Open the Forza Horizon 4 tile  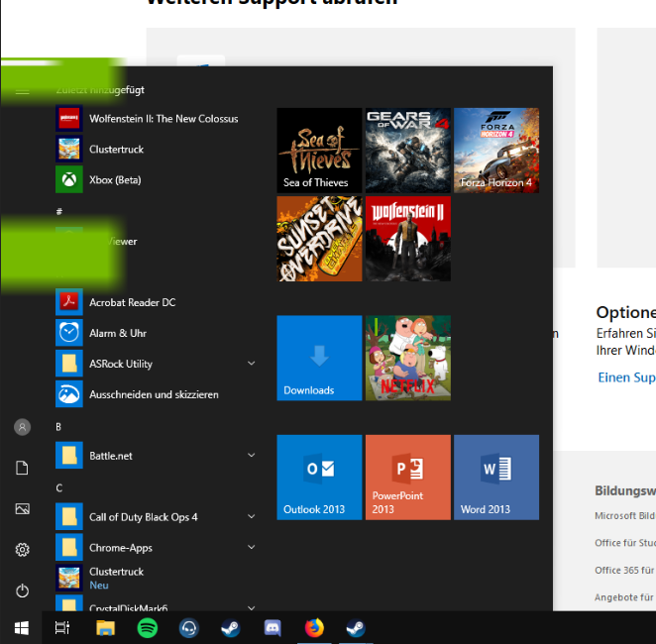click(496, 151)
